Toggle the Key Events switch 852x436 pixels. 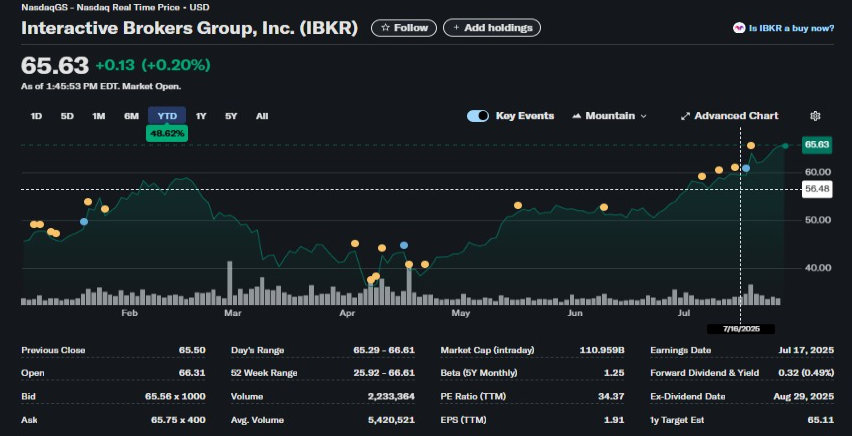click(478, 116)
